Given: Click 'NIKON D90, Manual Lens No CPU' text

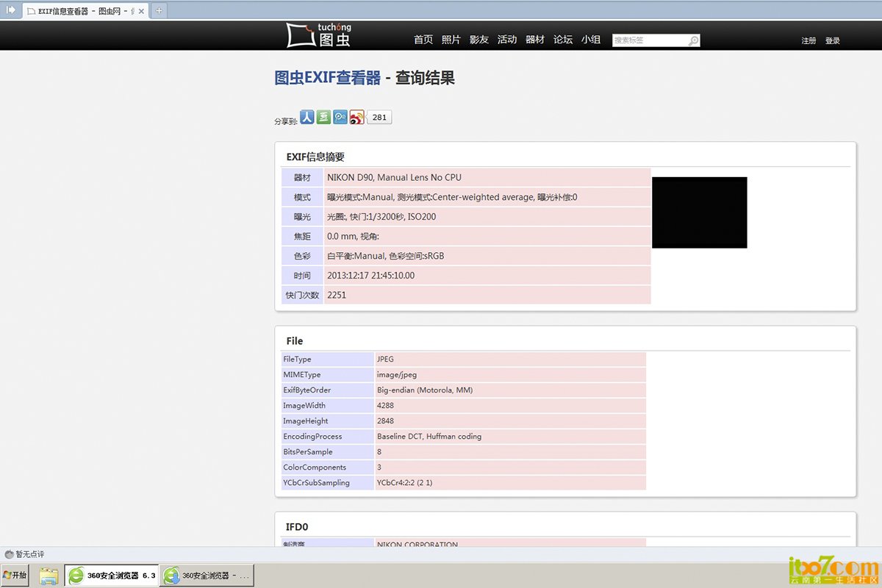Looking at the screenshot, I should 394,177.
